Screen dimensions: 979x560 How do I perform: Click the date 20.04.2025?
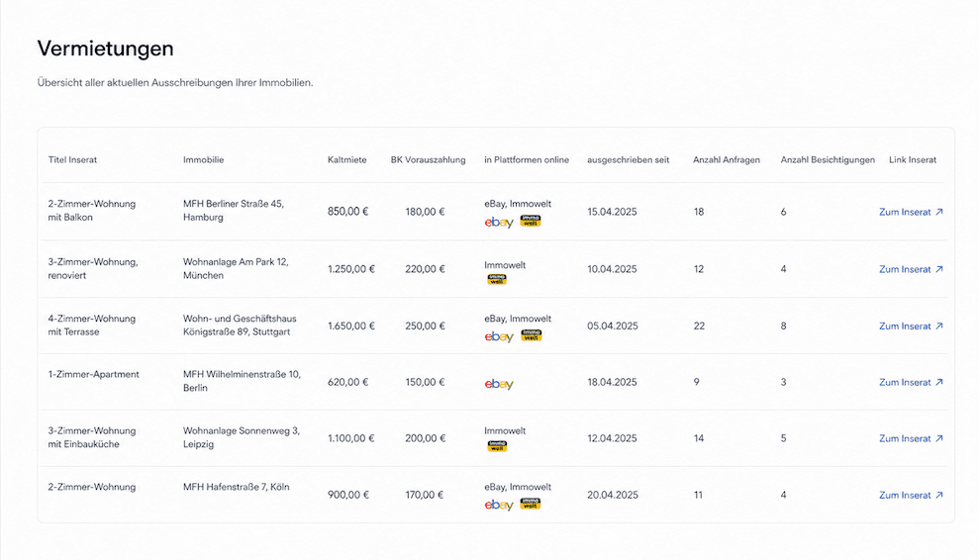pyautogui.click(x=613, y=495)
